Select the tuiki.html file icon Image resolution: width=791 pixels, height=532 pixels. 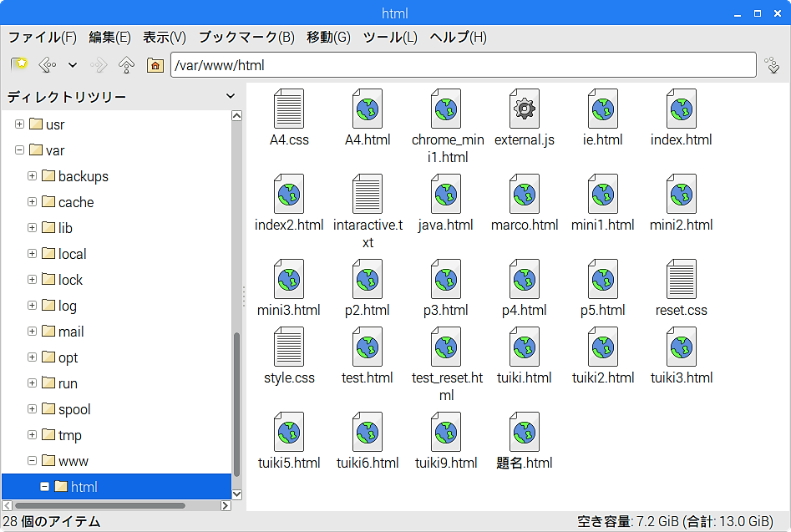coord(525,347)
